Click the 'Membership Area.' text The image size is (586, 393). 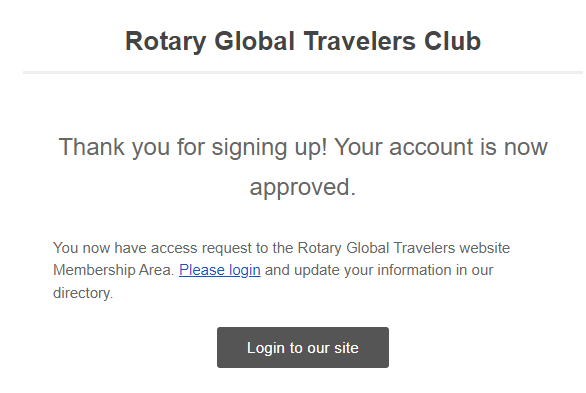pyautogui.click(x=114, y=270)
